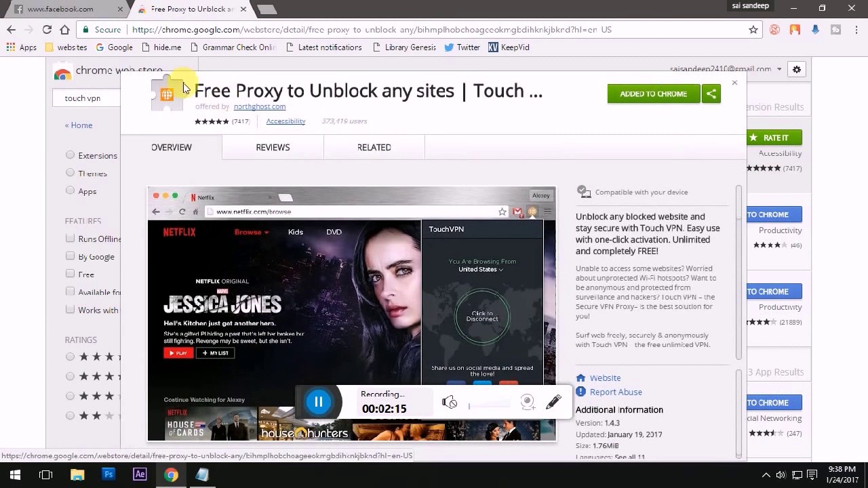
Task: Select the Themes radio button
Action: 70,172
